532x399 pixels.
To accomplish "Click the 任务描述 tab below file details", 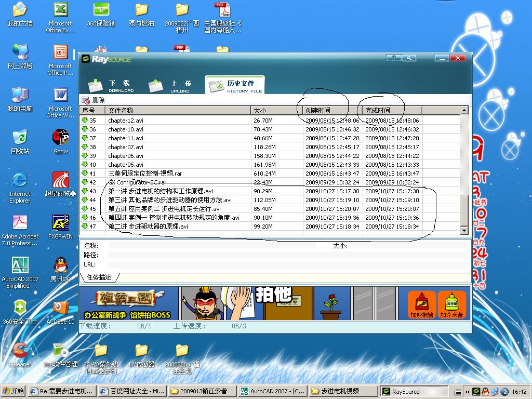I will point(99,277).
